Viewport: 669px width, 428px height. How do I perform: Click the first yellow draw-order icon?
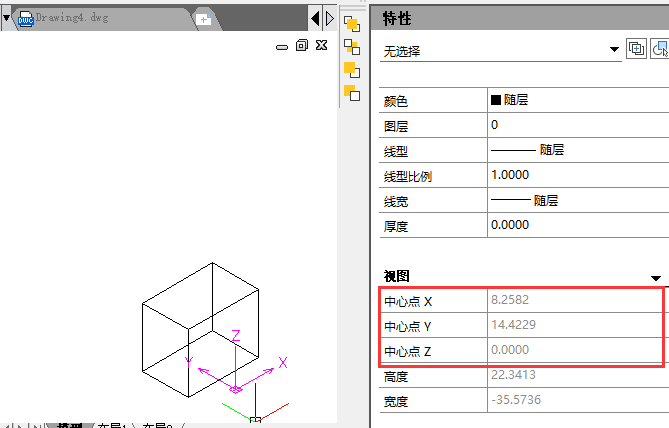point(351,24)
